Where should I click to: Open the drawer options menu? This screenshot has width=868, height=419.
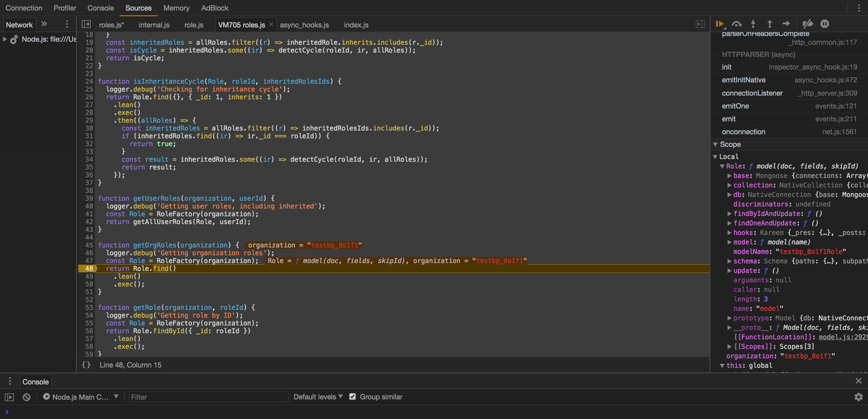tap(10, 381)
